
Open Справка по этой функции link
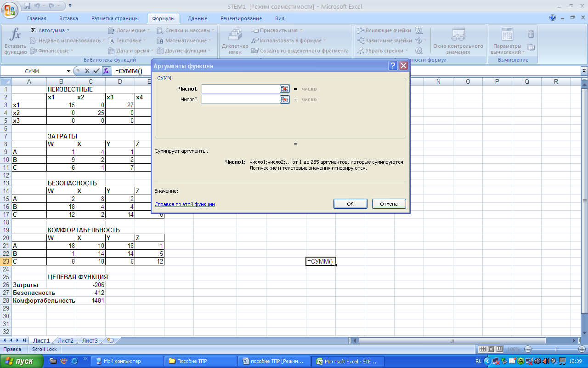tap(185, 204)
